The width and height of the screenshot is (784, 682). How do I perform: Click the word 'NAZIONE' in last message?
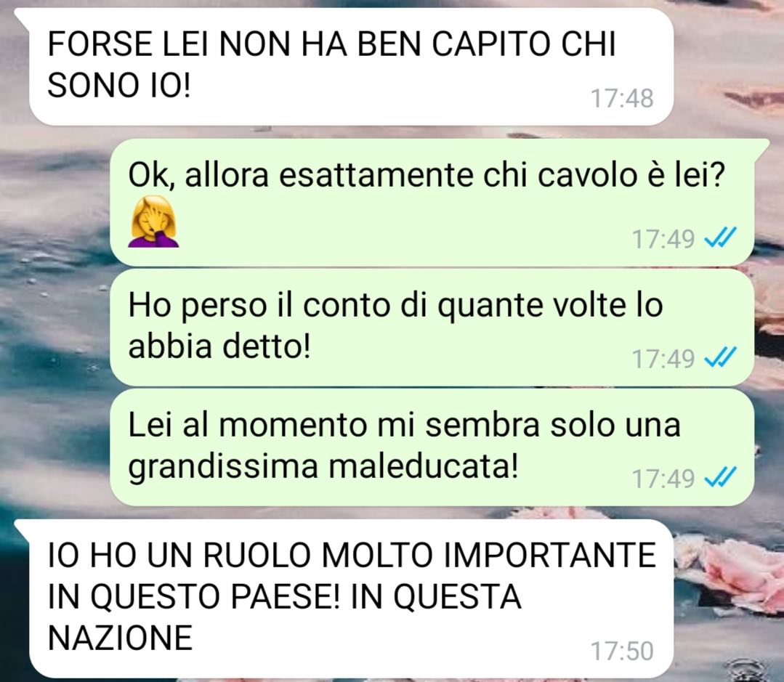(120, 638)
